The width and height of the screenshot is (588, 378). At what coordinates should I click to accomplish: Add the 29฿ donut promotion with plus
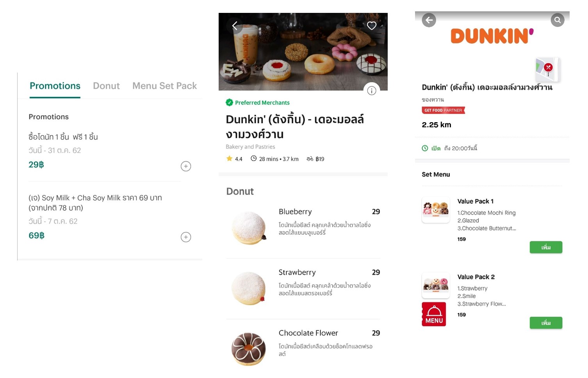(x=186, y=166)
